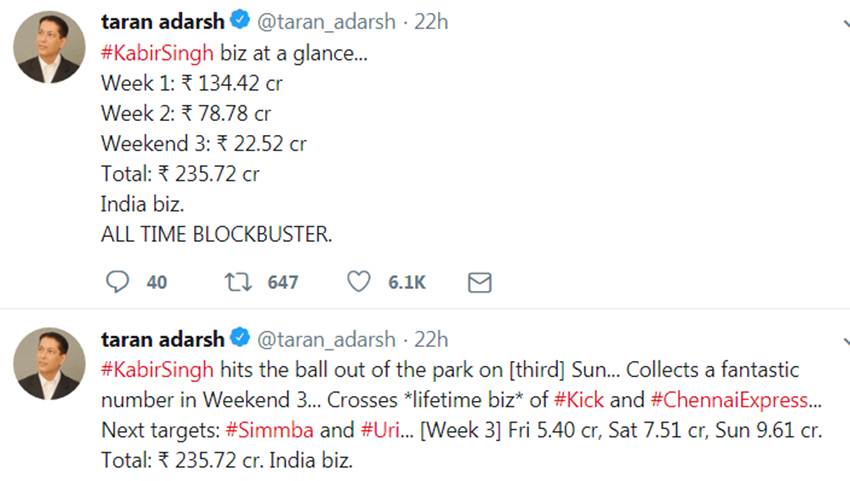Click verified badge on first tweet

241,22
